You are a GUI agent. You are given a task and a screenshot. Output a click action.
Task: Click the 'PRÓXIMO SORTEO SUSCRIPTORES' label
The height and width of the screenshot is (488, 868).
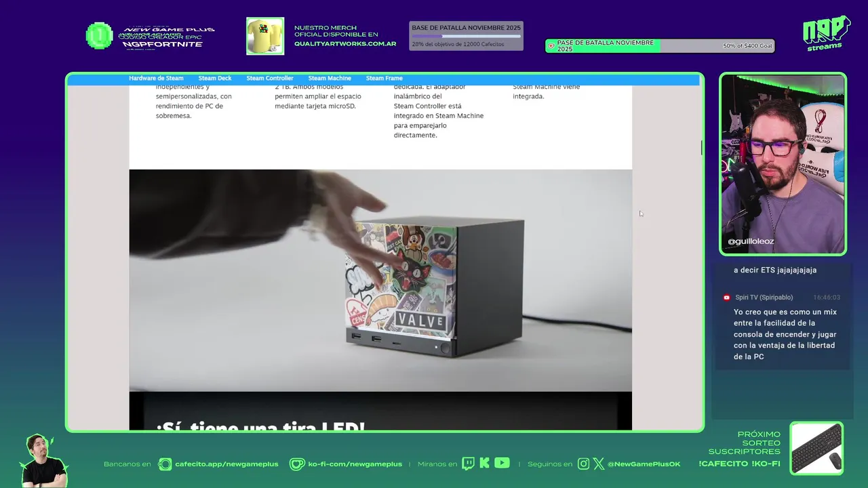pos(745,443)
